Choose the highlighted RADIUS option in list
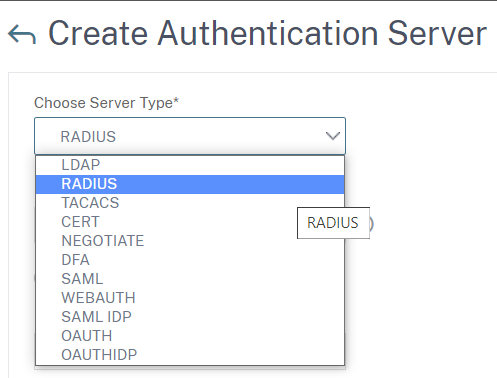497x378 pixels. tap(190, 184)
